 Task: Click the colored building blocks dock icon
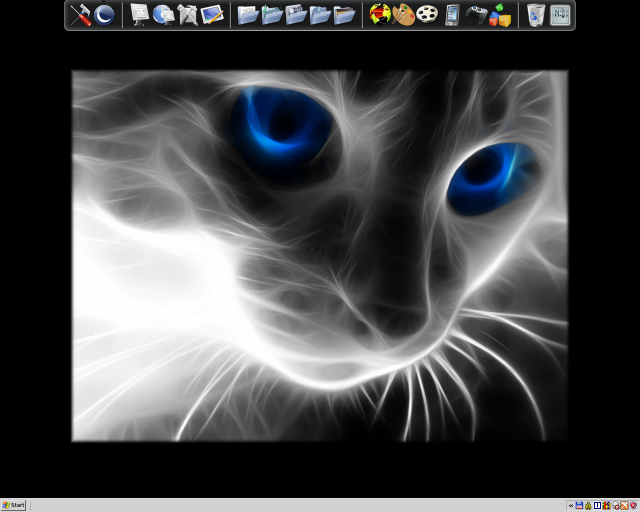click(500, 15)
